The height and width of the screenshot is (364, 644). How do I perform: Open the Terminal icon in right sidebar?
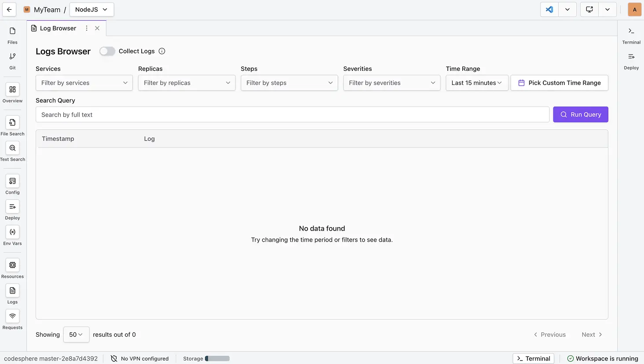(x=631, y=35)
